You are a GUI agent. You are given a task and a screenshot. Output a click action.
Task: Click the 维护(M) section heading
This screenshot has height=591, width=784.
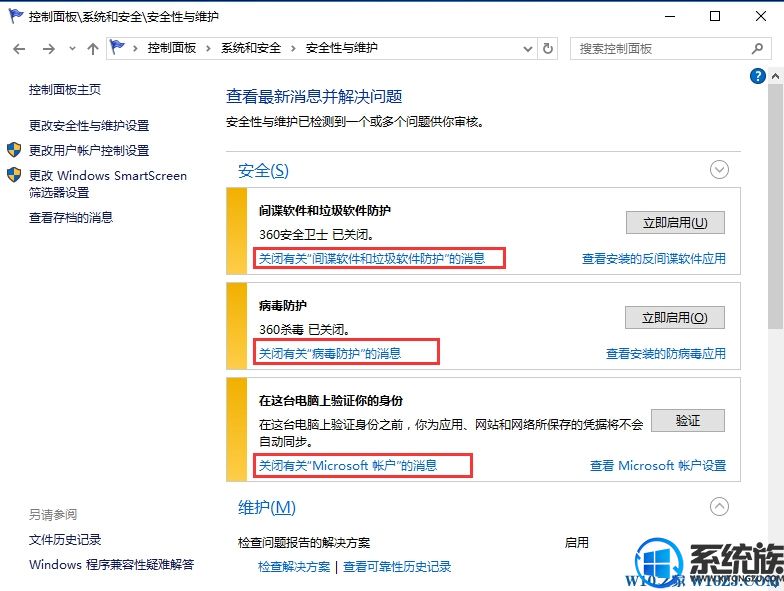266,508
